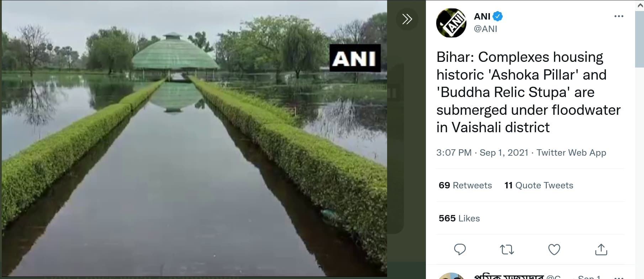Click the retweet arrows icon
644x279 pixels.
tap(507, 250)
